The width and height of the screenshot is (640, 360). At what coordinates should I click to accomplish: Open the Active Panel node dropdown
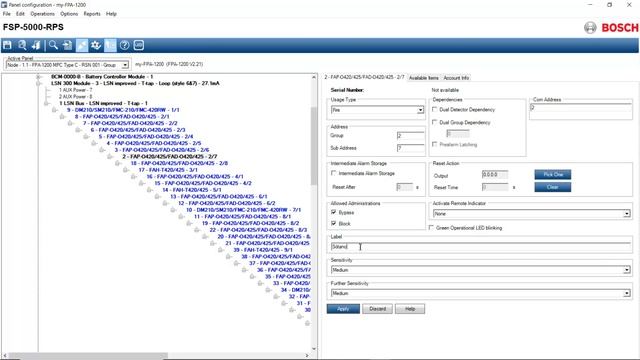tap(125, 65)
